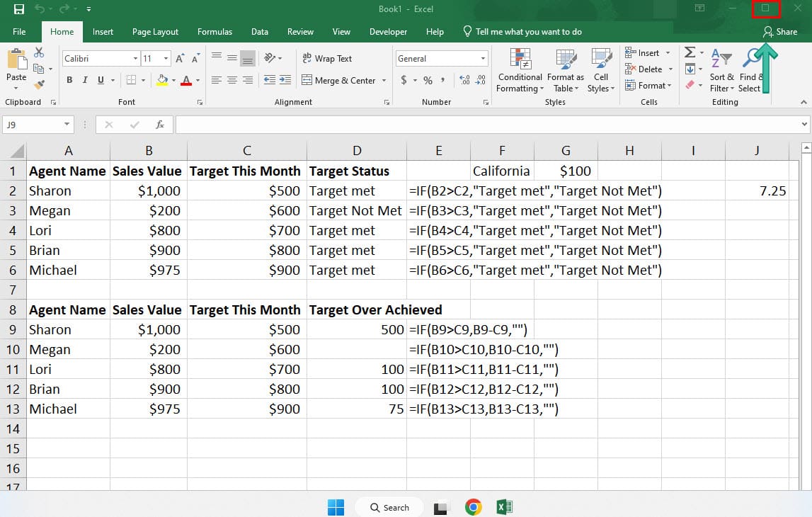Click Merge & Center button
The height and width of the screenshot is (517, 812).
pyautogui.click(x=338, y=80)
